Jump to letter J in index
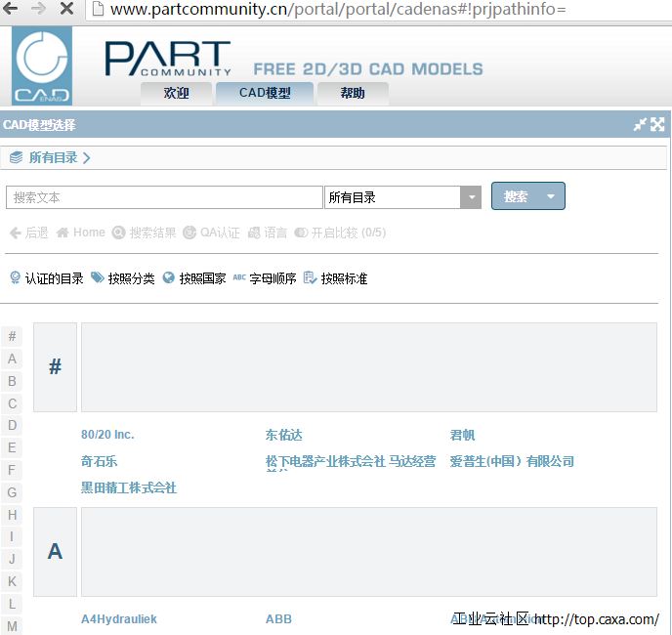 pos(12,559)
